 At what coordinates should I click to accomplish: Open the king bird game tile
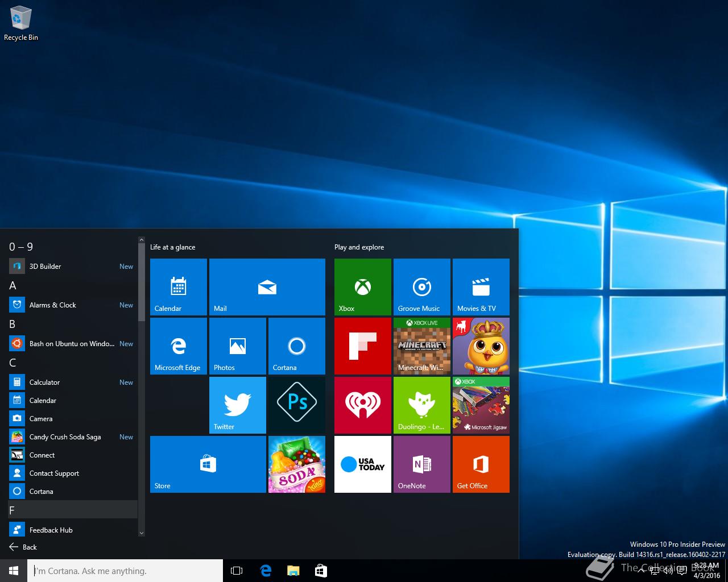point(481,346)
